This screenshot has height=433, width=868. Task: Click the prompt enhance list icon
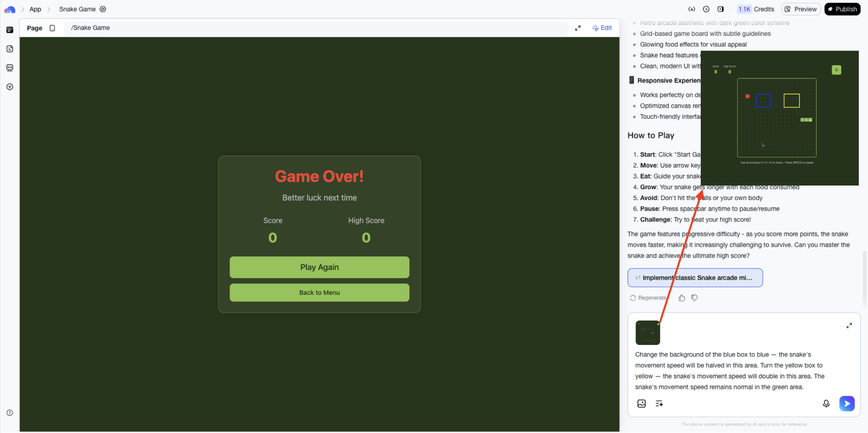point(659,404)
